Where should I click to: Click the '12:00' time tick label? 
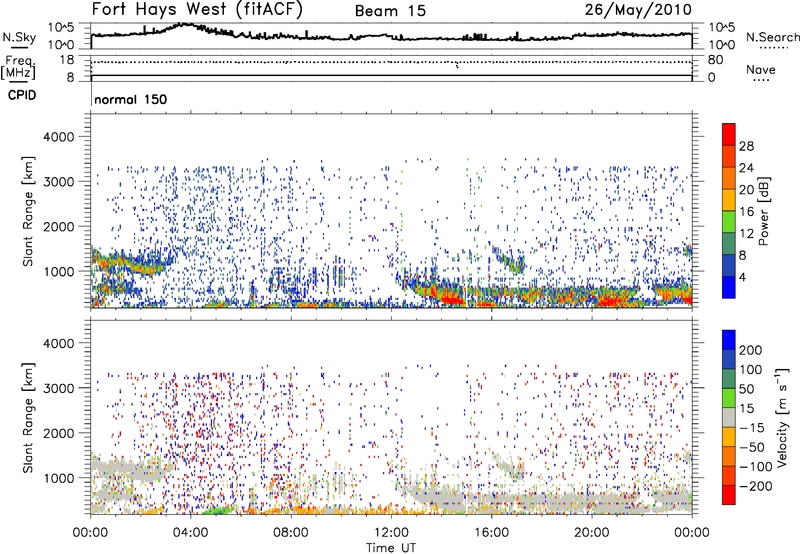coord(391,533)
